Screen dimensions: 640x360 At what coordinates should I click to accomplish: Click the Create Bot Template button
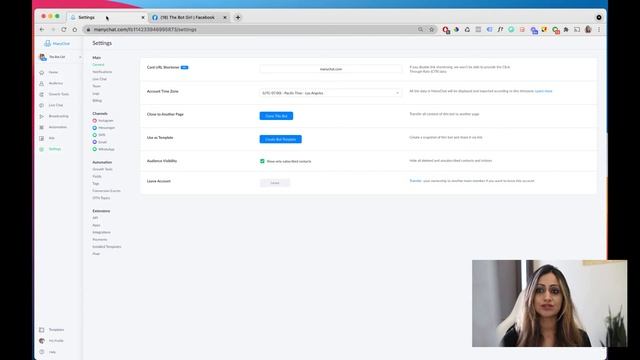point(280,139)
